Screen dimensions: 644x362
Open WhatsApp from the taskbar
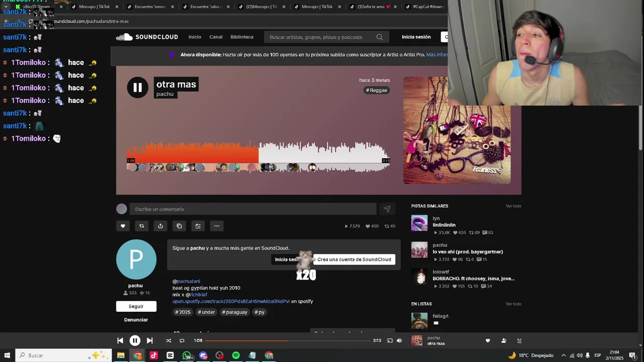pos(187,355)
